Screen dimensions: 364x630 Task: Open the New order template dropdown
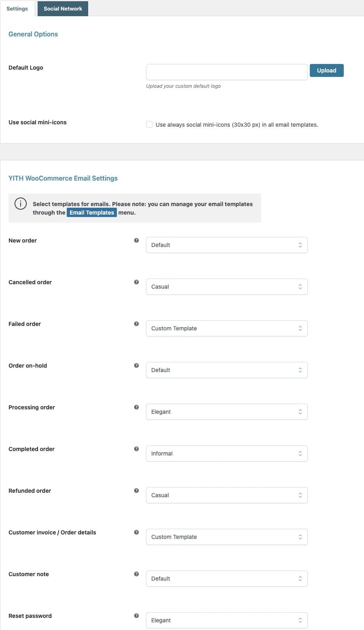point(227,245)
